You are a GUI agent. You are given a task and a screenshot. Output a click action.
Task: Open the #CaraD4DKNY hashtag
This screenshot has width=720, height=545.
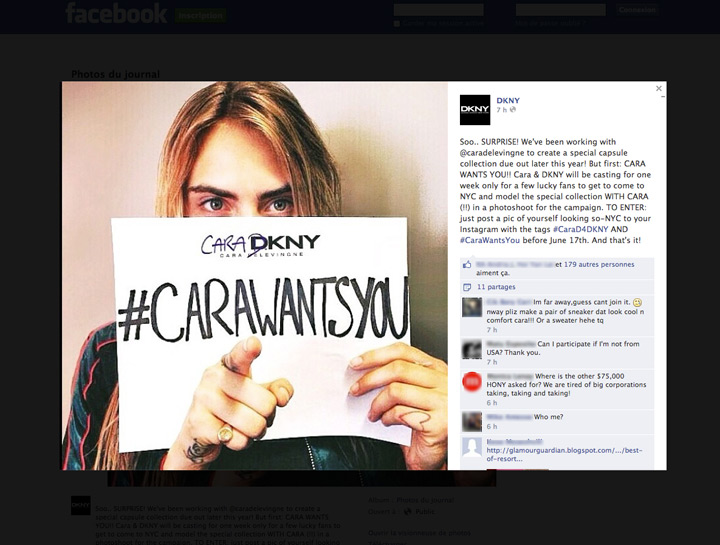pos(580,229)
